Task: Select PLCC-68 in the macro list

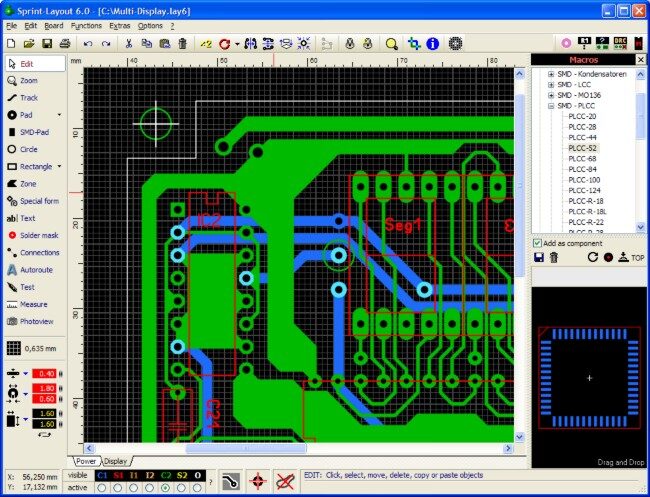Action: 581,158
